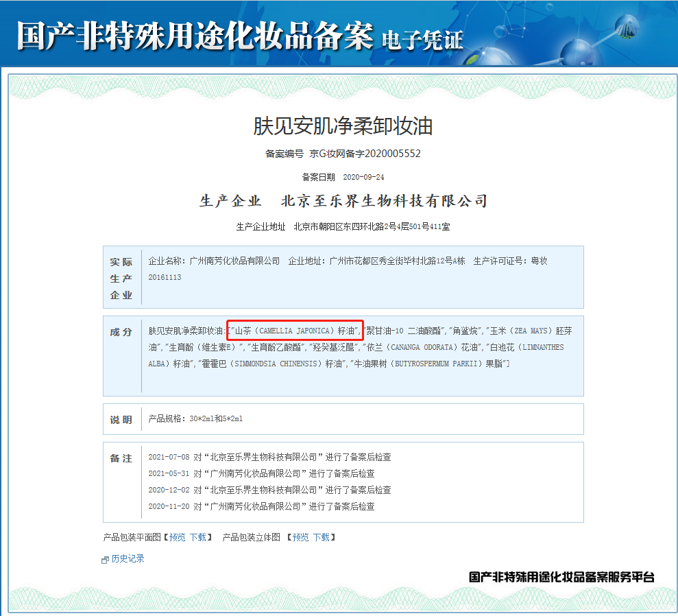Select license number 20161113

(165, 277)
